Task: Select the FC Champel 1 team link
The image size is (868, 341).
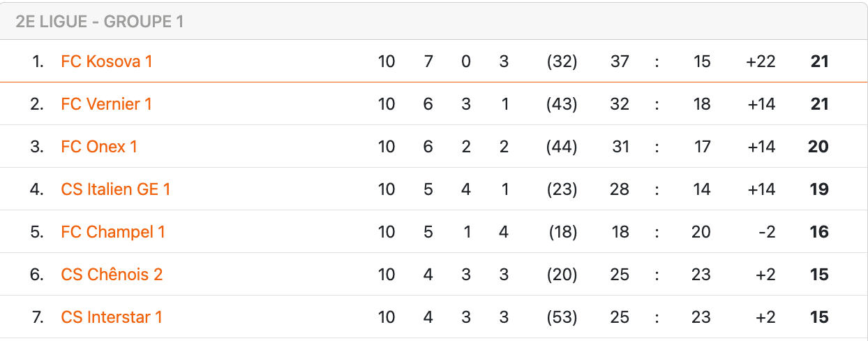Action: (x=113, y=232)
